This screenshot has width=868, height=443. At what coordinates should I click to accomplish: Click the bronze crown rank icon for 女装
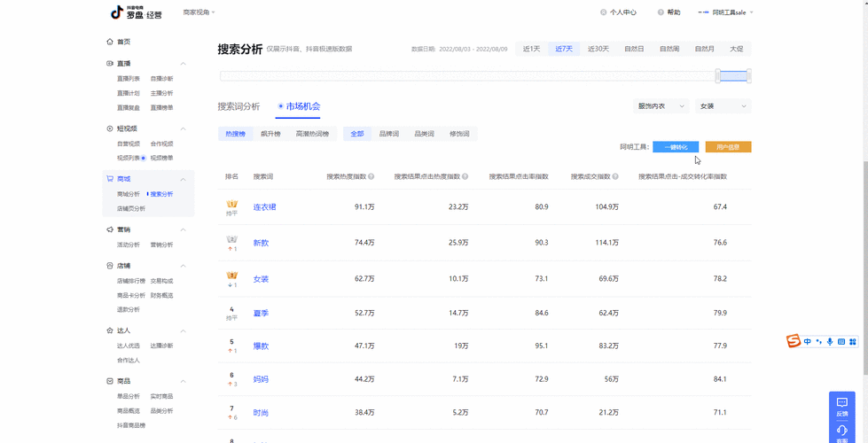pos(232,276)
